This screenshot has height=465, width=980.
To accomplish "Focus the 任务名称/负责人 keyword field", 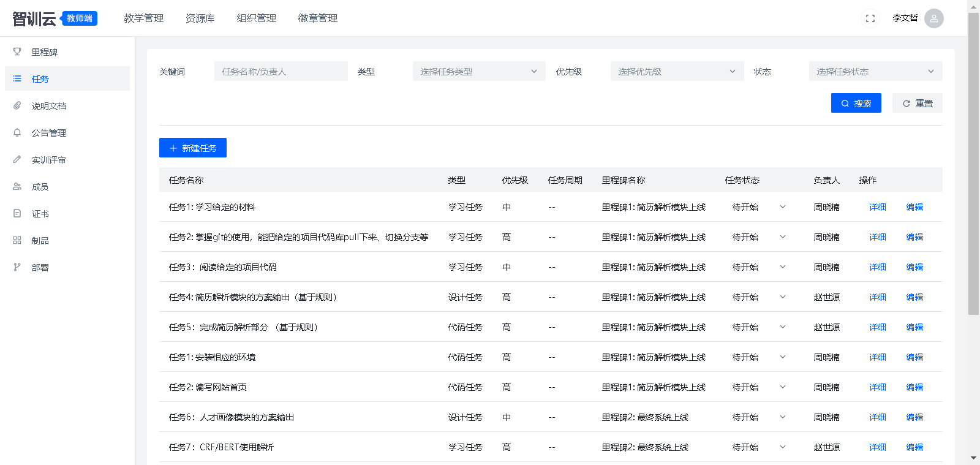I will coord(281,72).
